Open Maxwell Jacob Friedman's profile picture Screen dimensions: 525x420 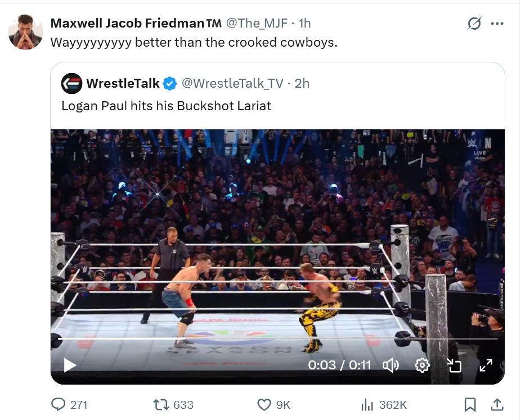click(x=26, y=33)
